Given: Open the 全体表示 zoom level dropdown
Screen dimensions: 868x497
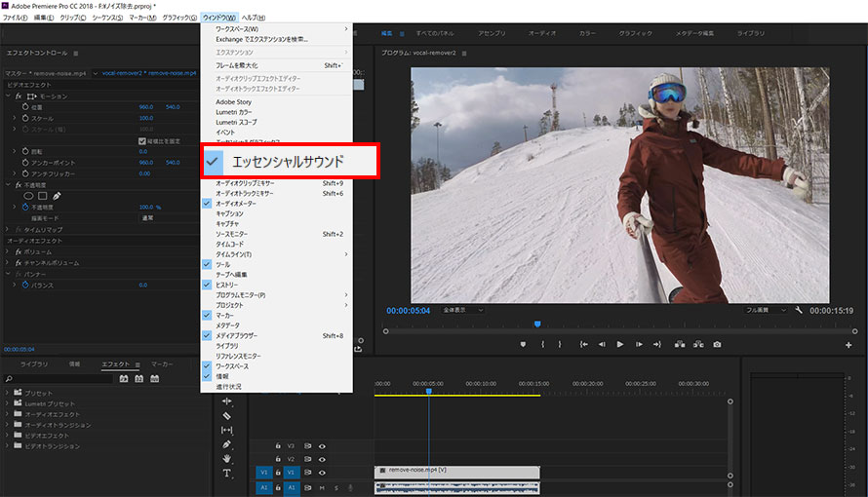Looking at the screenshot, I should (x=463, y=310).
